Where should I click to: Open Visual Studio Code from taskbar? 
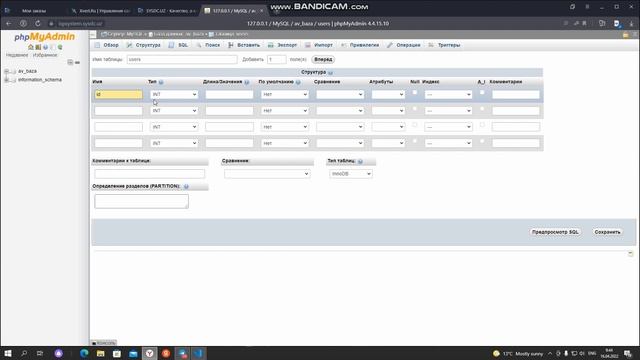pyautogui.click(x=199, y=353)
